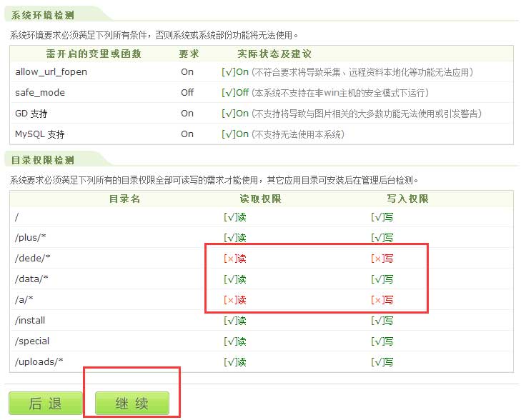This screenshot has height=420, width=526.
Task: Click the GD 支持 On status mark
Action: point(235,114)
